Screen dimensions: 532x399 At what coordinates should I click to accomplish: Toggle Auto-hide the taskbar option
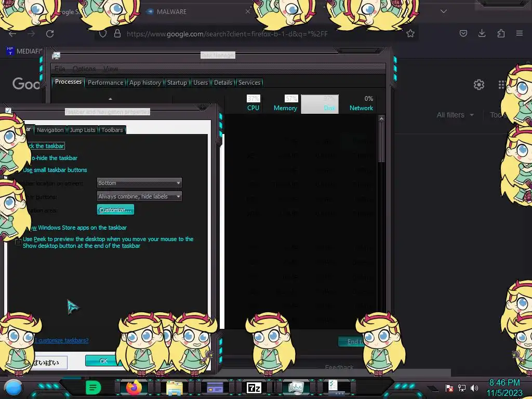54,158
